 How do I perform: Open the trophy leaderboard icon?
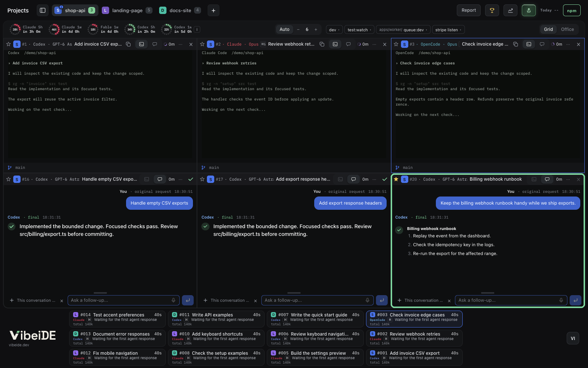pyautogui.click(x=492, y=10)
